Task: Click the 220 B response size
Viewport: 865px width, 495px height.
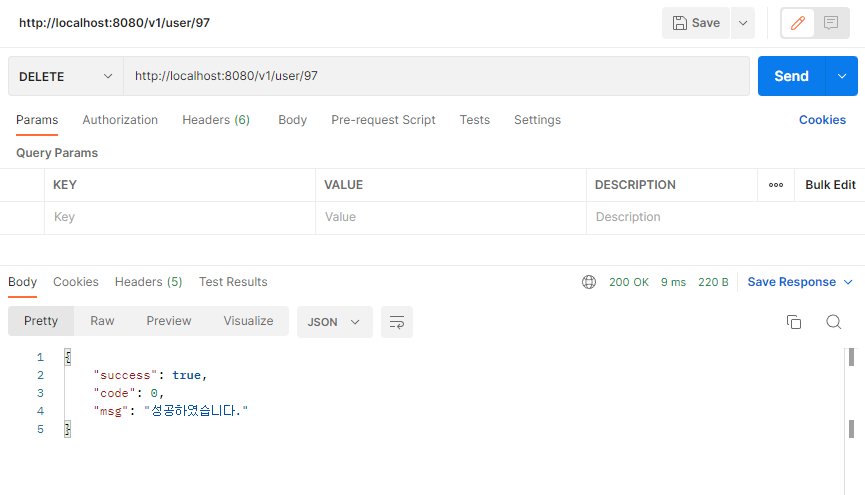Action: [x=713, y=282]
